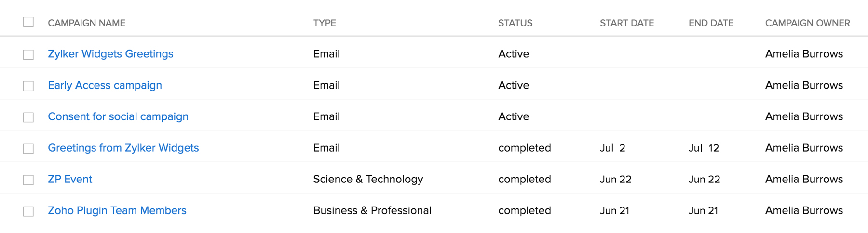
Task: Sort by the Status column header
Action: coord(515,23)
